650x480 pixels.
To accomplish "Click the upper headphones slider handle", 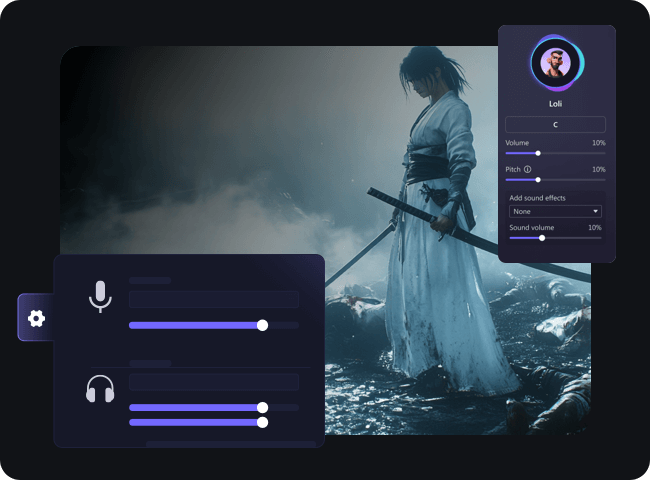I will pyautogui.click(x=262, y=407).
